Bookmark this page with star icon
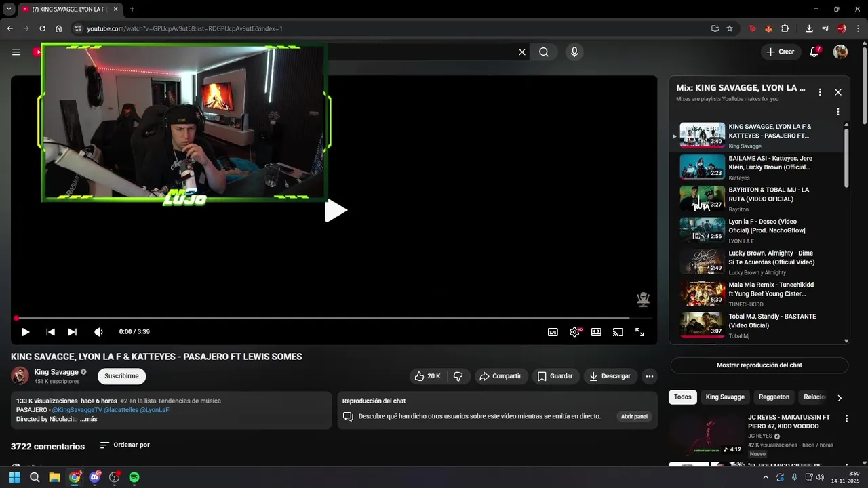The image size is (868, 488). coord(730,28)
